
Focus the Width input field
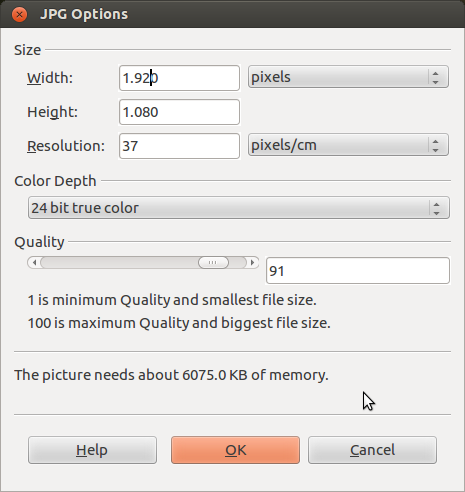point(179,78)
